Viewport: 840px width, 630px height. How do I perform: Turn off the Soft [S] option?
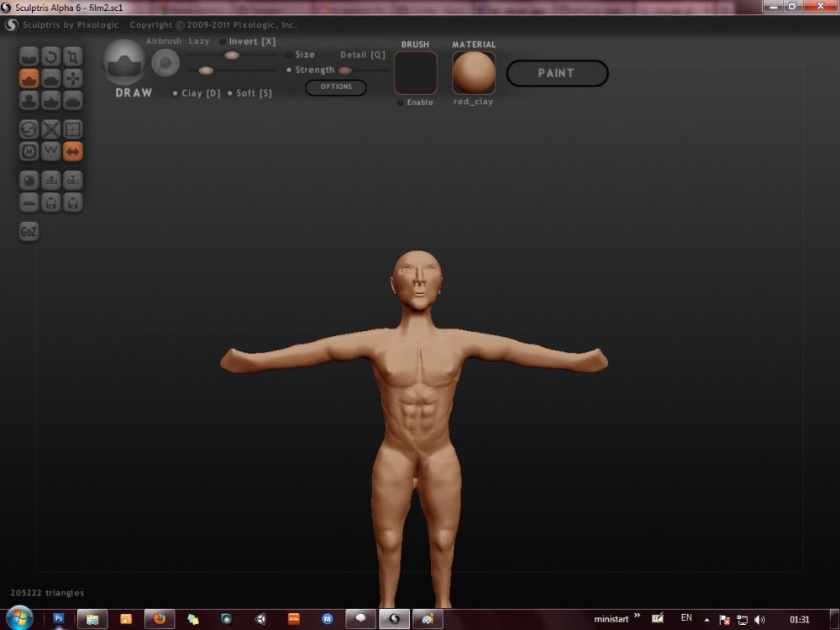(x=229, y=93)
